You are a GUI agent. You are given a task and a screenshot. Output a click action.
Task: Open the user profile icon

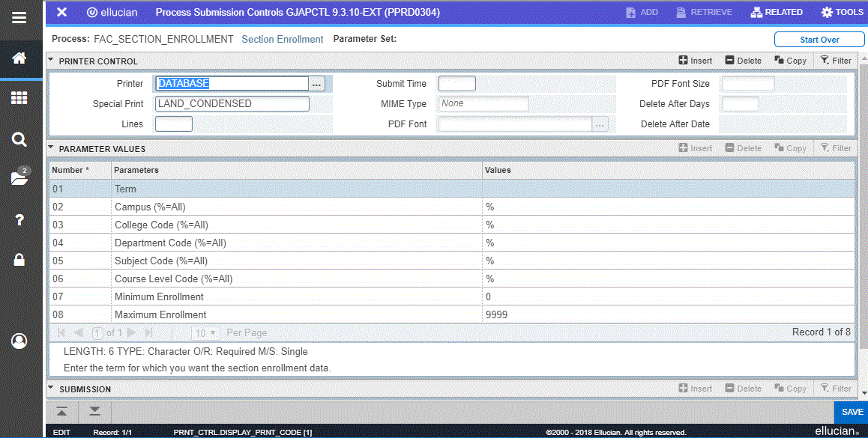click(x=19, y=341)
